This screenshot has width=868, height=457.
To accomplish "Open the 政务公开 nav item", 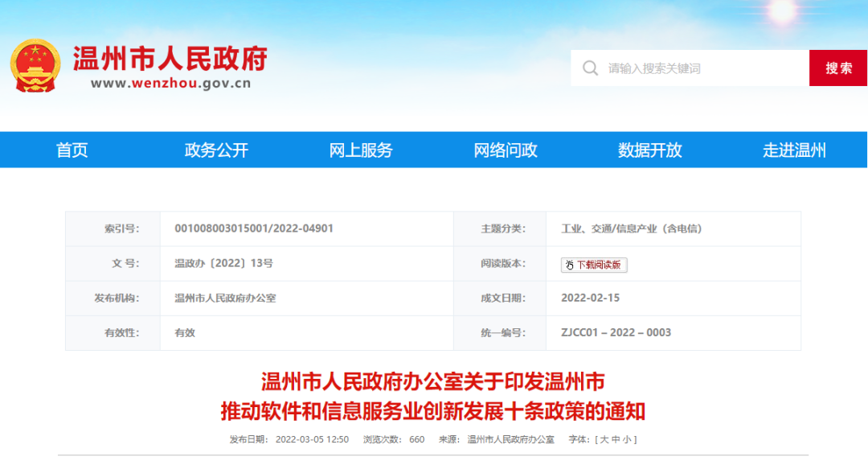I will [x=216, y=150].
